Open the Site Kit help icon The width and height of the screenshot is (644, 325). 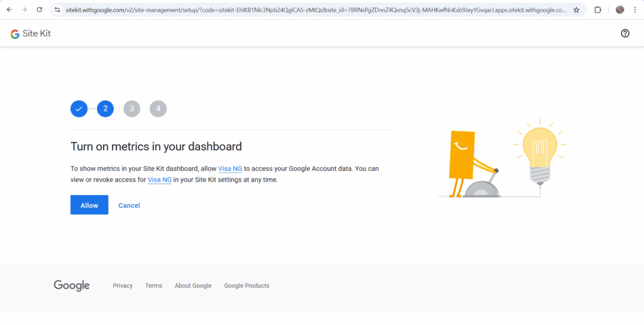(625, 34)
